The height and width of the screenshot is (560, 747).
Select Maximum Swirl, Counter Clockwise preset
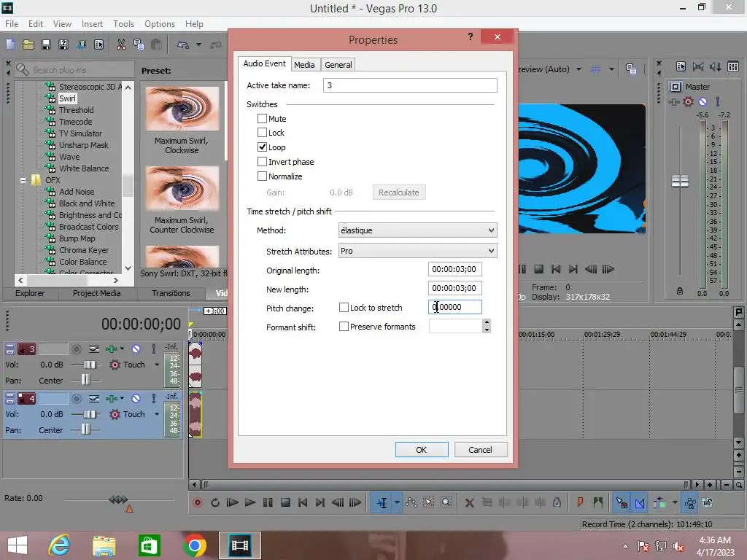pyautogui.click(x=182, y=200)
